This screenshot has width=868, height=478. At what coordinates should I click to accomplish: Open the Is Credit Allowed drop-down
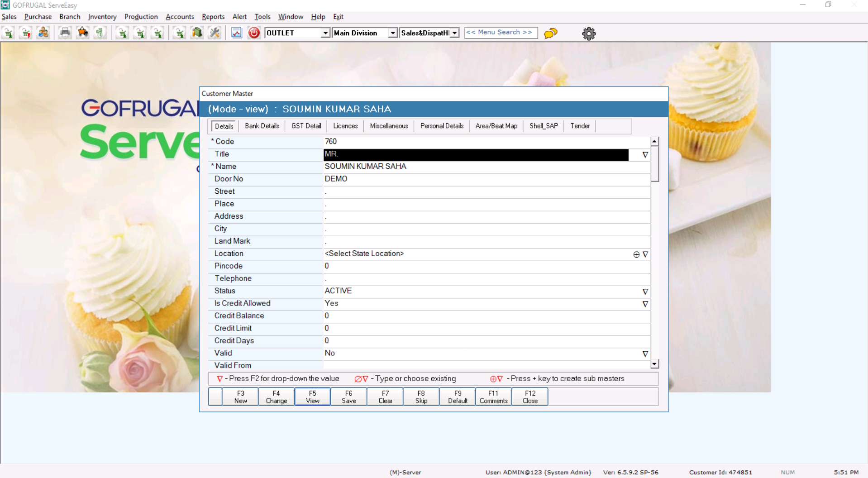(645, 304)
